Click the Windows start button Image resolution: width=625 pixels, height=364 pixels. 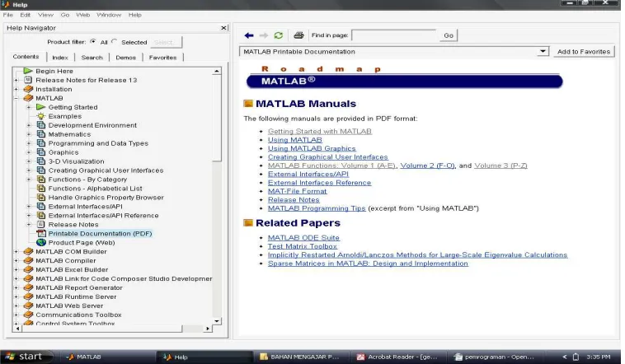pos(26,357)
